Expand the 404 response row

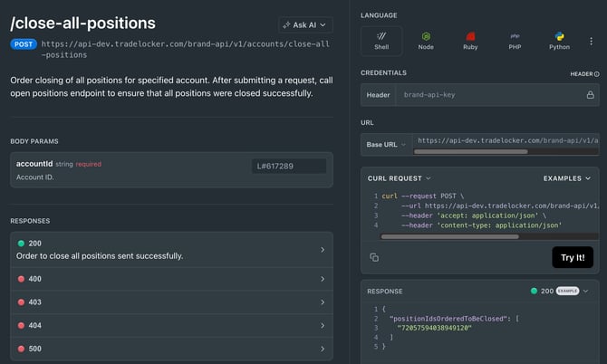(171, 325)
